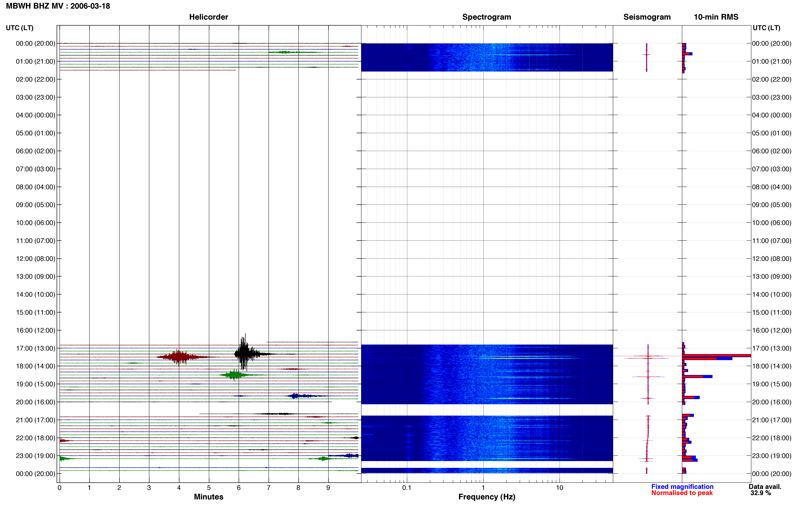Click the left '20:00 (16:00)' time label
The width and height of the screenshot is (812, 508).
click(36, 402)
